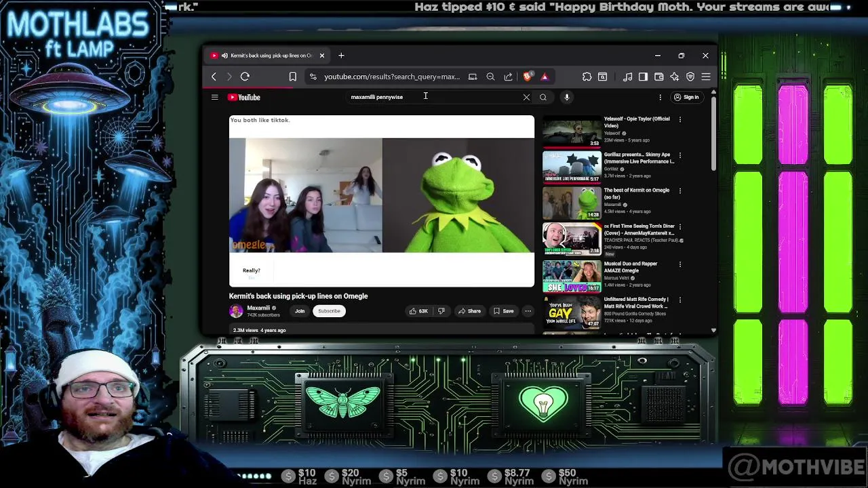Close the Kermit's back YouTube tab
This screenshot has width=868, height=488.
click(x=321, y=56)
